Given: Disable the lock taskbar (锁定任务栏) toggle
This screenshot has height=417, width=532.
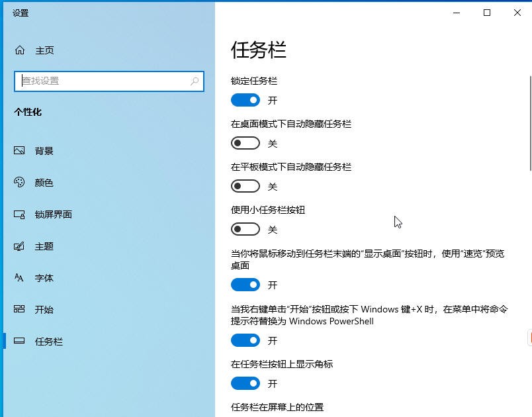Looking at the screenshot, I should coord(245,100).
